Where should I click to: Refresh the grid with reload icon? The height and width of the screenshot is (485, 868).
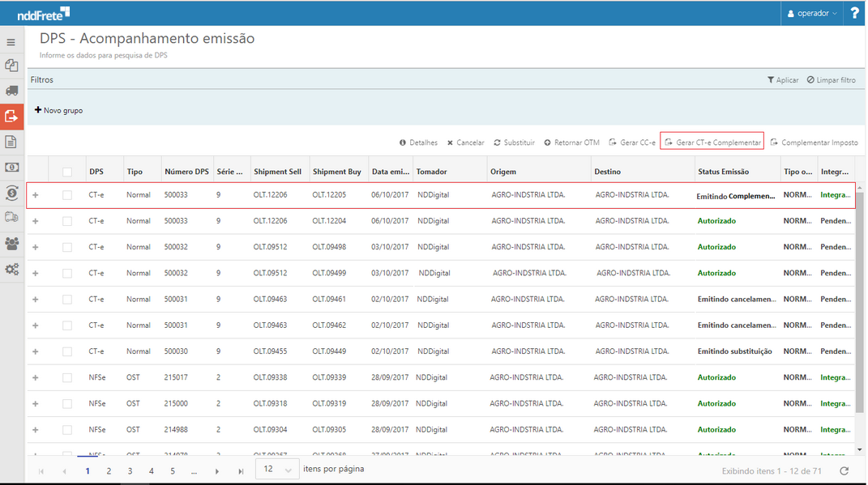844,470
